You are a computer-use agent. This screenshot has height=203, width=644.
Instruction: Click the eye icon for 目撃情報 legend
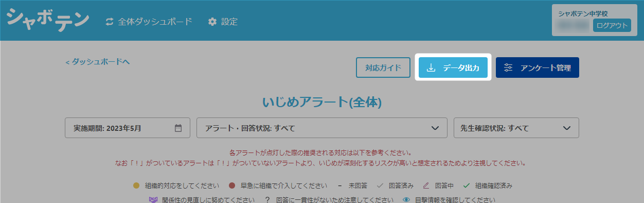click(x=406, y=200)
